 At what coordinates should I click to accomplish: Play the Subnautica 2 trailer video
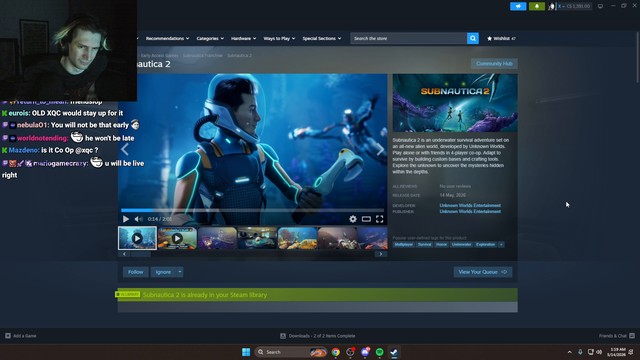(x=126, y=219)
